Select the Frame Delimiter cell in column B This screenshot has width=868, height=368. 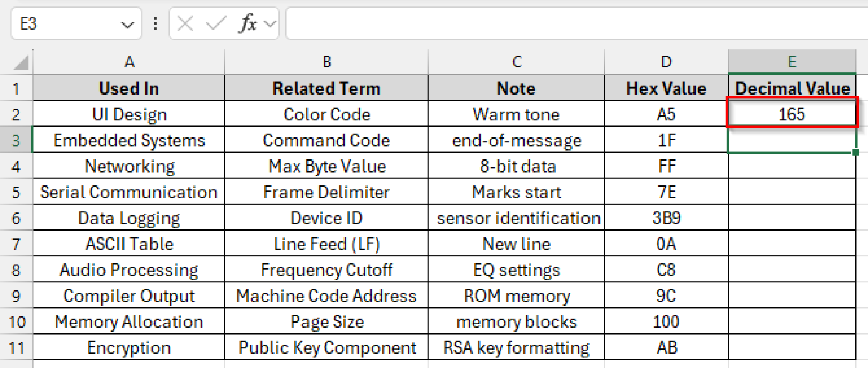pyautogui.click(x=325, y=192)
